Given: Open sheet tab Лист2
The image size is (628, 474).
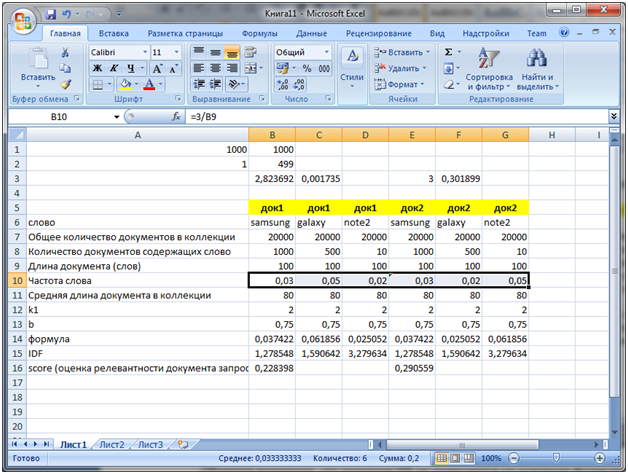Looking at the screenshot, I should [112, 445].
